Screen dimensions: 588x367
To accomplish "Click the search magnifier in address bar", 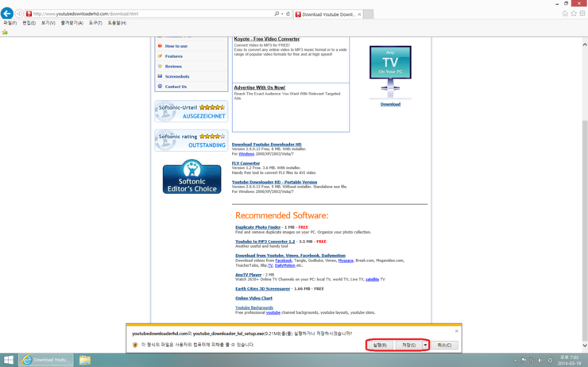I will [x=277, y=14].
